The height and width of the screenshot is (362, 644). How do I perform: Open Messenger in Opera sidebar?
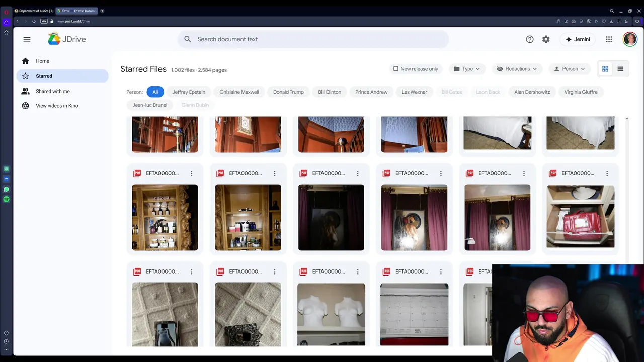6,179
